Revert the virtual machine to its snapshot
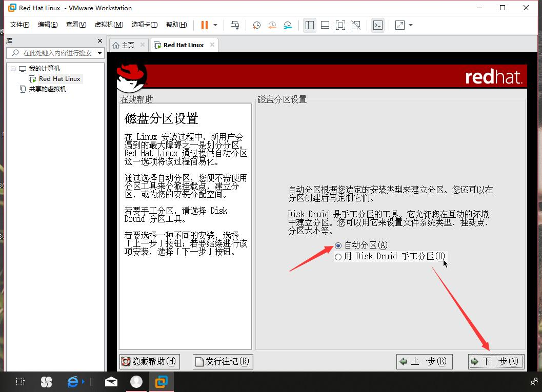The image size is (542, 392). [272, 25]
